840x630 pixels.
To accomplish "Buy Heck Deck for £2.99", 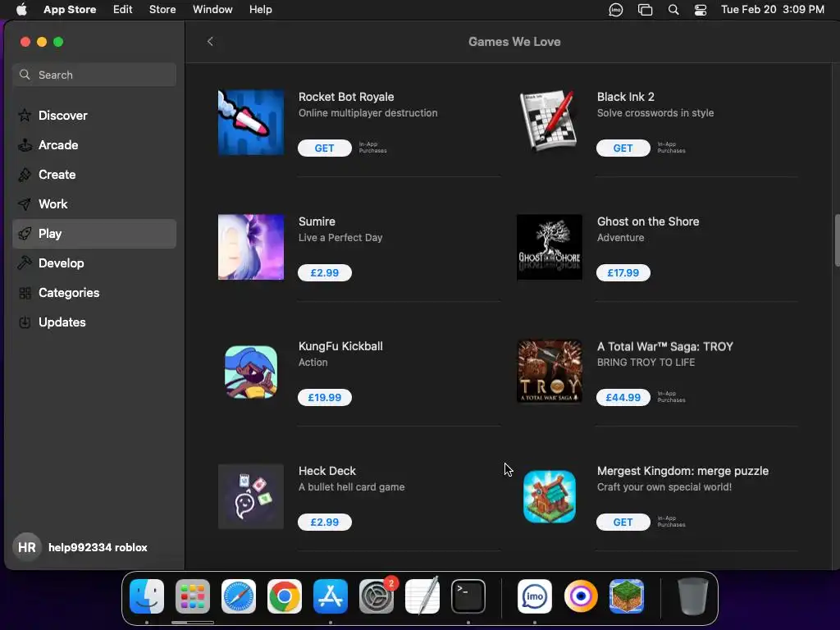I will (325, 523).
